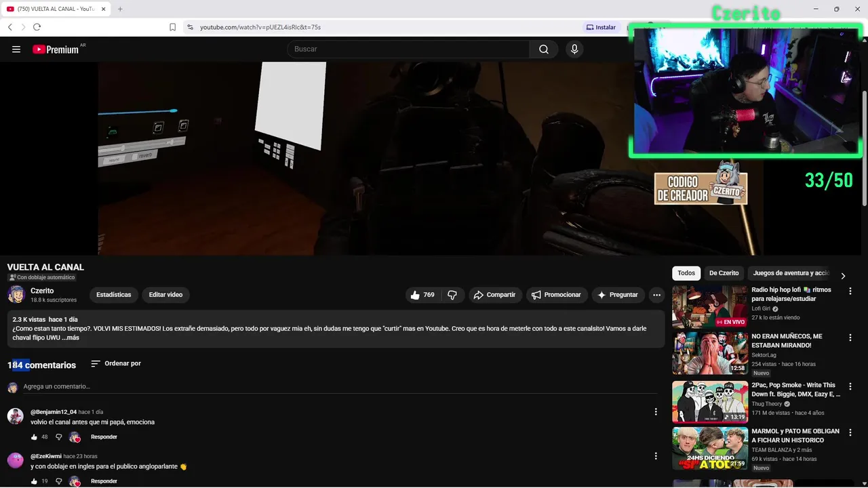Image resolution: width=868 pixels, height=488 pixels.
Task: Open options for EzeKiwmi's comment
Action: tap(656, 456)
